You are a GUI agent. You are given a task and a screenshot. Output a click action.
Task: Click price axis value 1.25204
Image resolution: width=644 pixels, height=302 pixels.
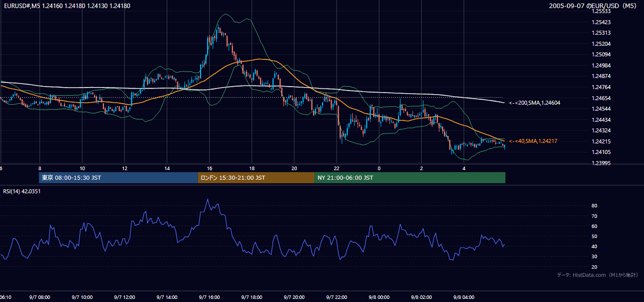pyautogui.click(x=601, y=44)
